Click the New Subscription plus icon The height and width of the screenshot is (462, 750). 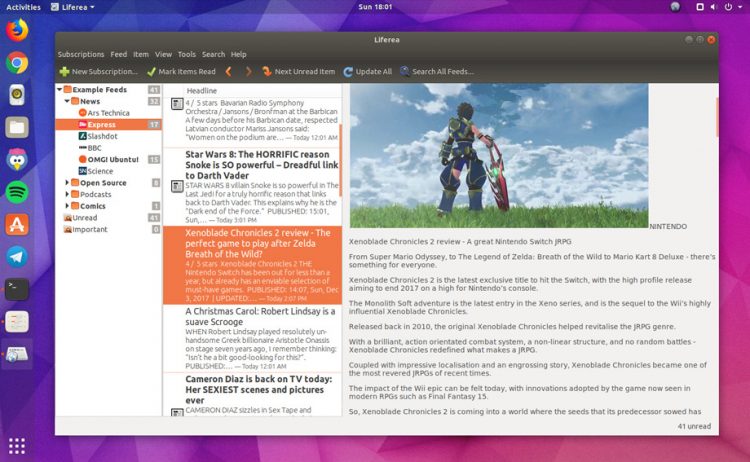click(x=64, y=72)
